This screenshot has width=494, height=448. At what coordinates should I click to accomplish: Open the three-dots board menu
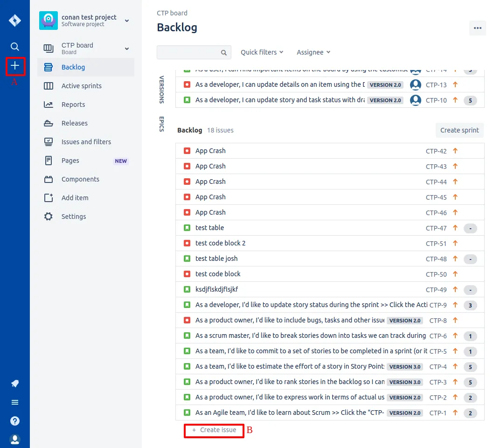click(x=477, y=28)
